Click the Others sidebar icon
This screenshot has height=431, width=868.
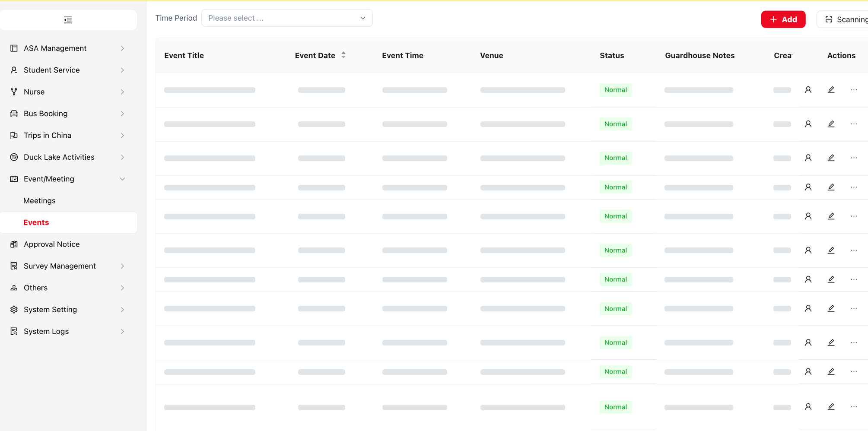tap(14, 288)
